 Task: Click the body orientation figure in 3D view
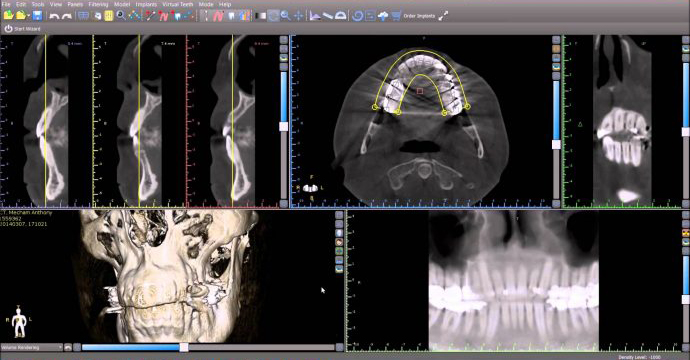[19, 322]
